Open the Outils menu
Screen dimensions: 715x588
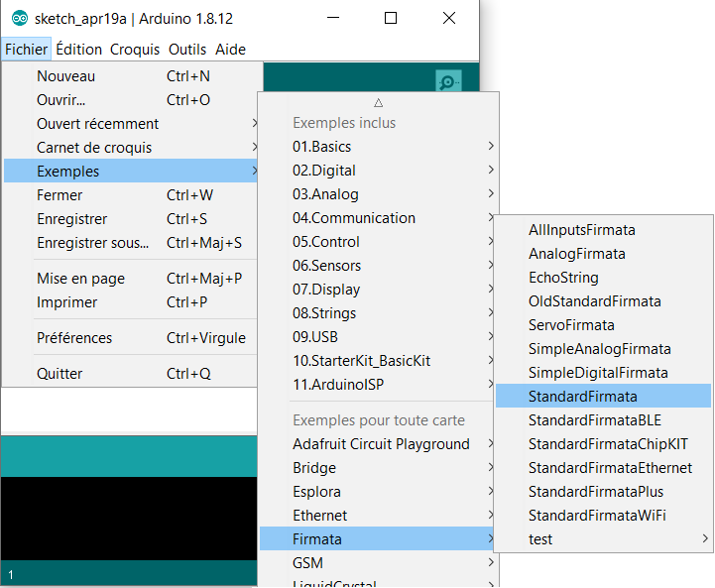187,50
